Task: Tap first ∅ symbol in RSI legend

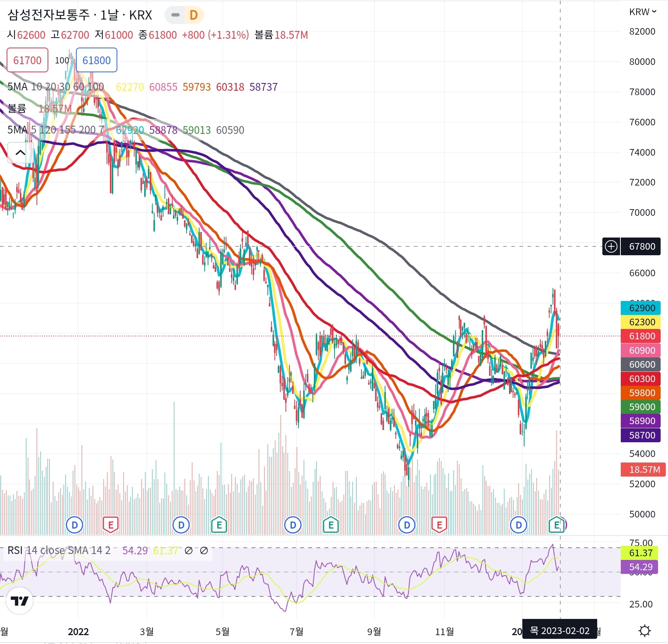Action: [188, 551]
